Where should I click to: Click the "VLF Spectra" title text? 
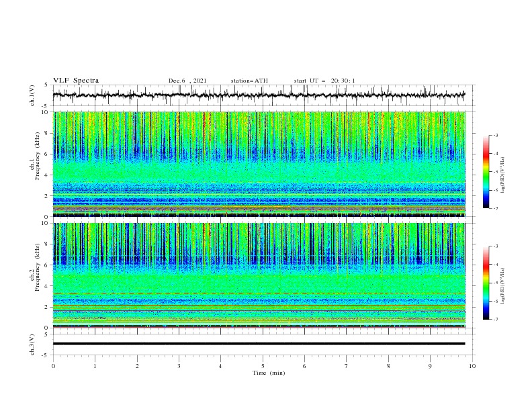coord(76,81)
